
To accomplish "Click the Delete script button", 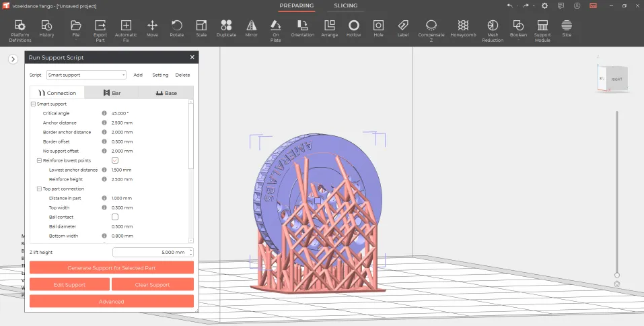I will 182,75.
